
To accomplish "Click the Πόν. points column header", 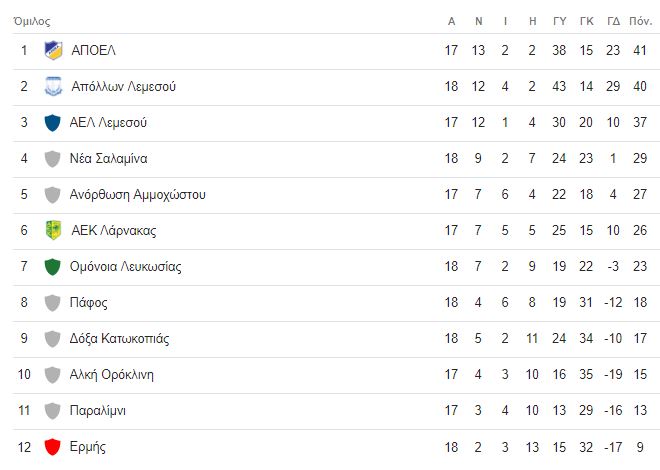I will tap(641, 21).
